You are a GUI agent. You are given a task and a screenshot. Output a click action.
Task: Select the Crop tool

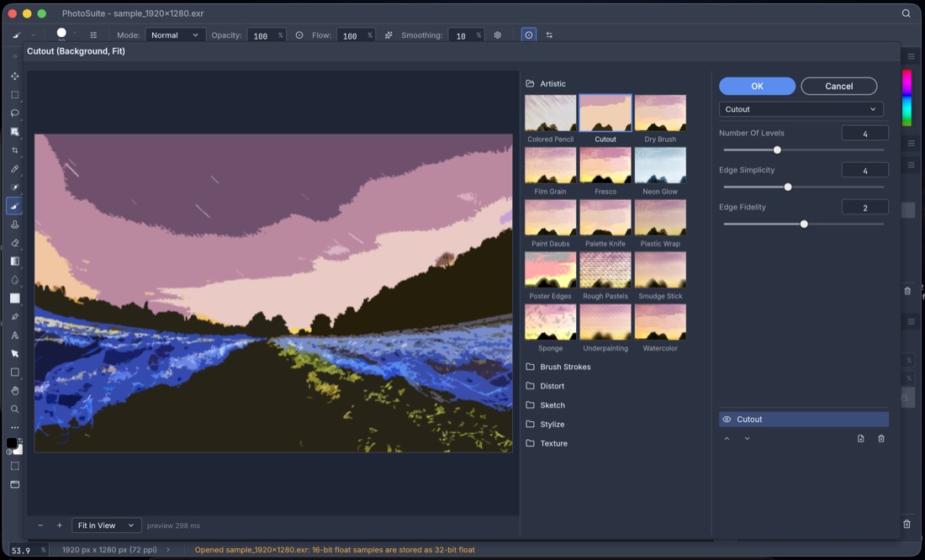tap(15, 151)
